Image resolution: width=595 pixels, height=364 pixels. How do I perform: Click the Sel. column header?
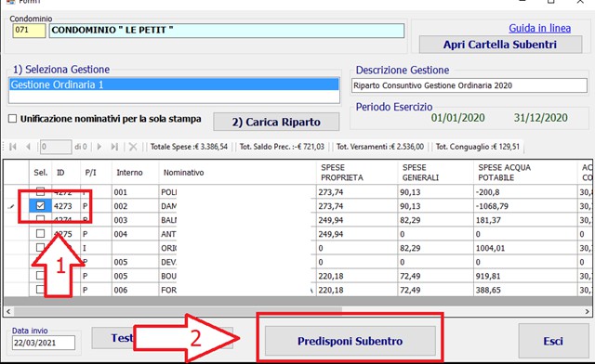[x=41, y=173]
